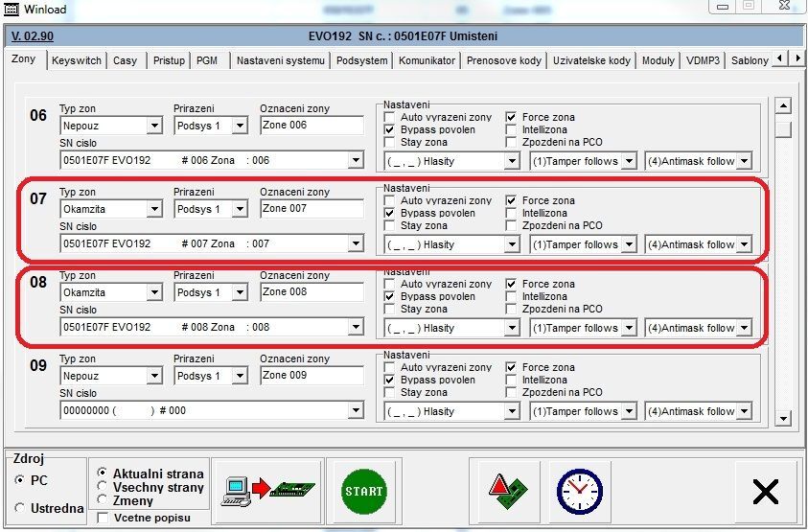Expand Prirazeni dropdown for zone 08
808x532 pixels.
(241, 292)
